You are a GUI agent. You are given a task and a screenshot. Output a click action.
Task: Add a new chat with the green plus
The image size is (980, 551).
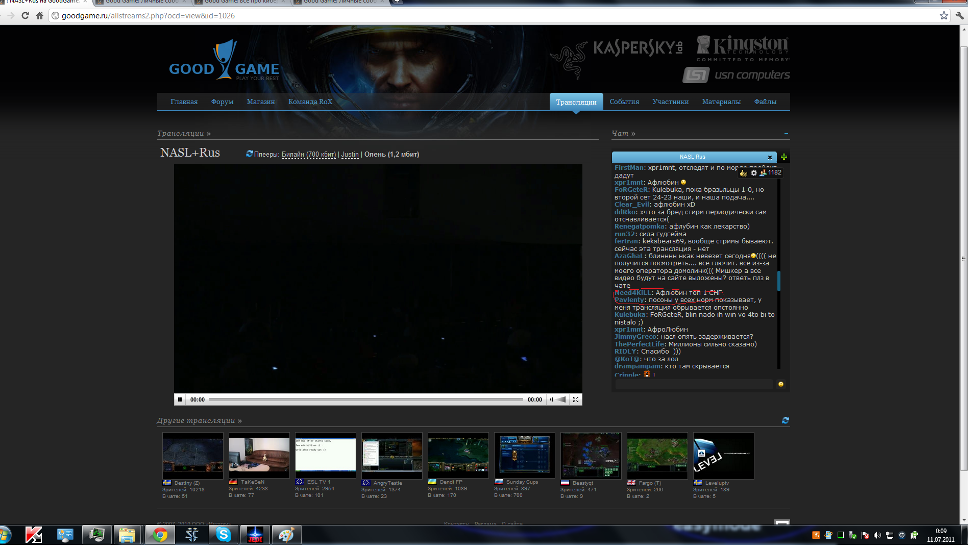pyautogui.click(x=784, y=157)
